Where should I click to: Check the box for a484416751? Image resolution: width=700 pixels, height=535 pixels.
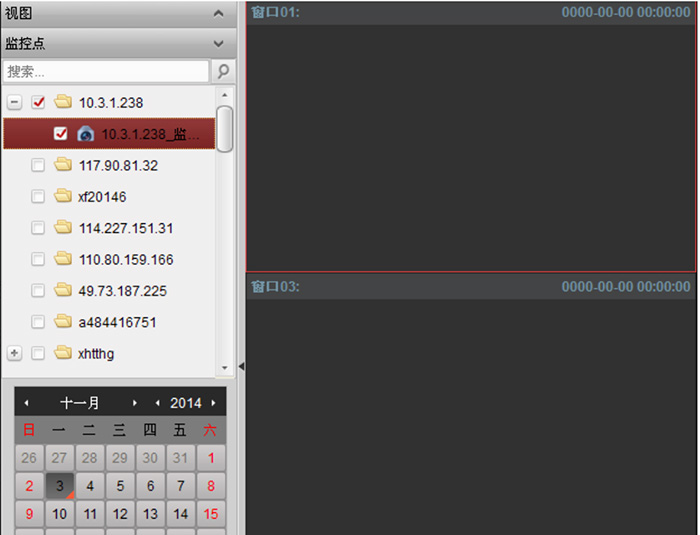pos(38,322)
